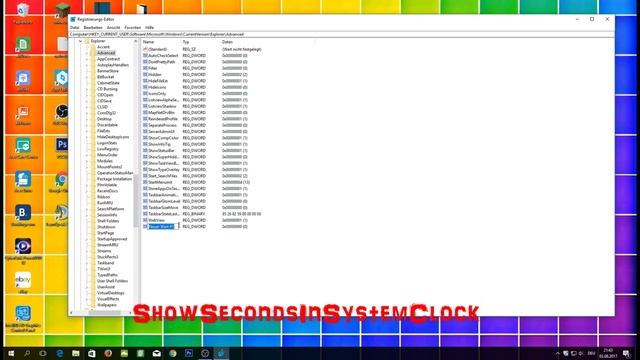Open the Ansicht menu
640x360 pixels.
pyautogui.click(x=113, y=27)
